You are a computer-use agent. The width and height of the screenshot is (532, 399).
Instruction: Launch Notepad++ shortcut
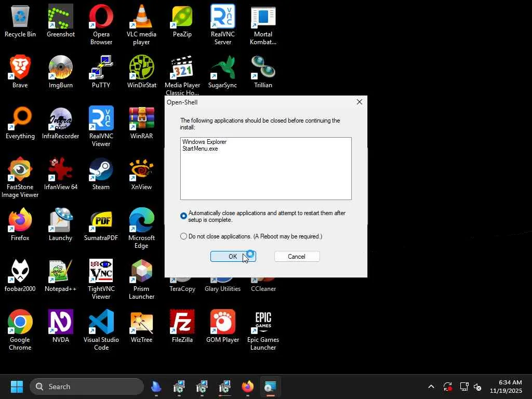click(x=61, y=275)
